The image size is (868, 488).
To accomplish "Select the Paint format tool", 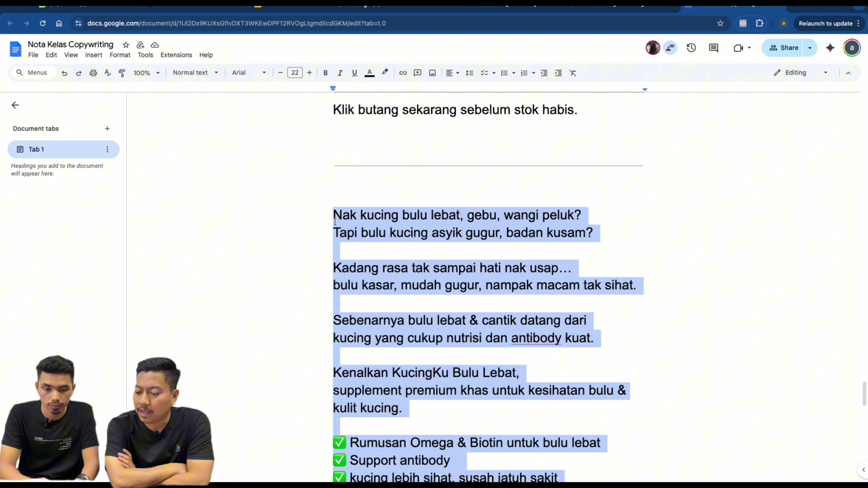I will 122,73.
